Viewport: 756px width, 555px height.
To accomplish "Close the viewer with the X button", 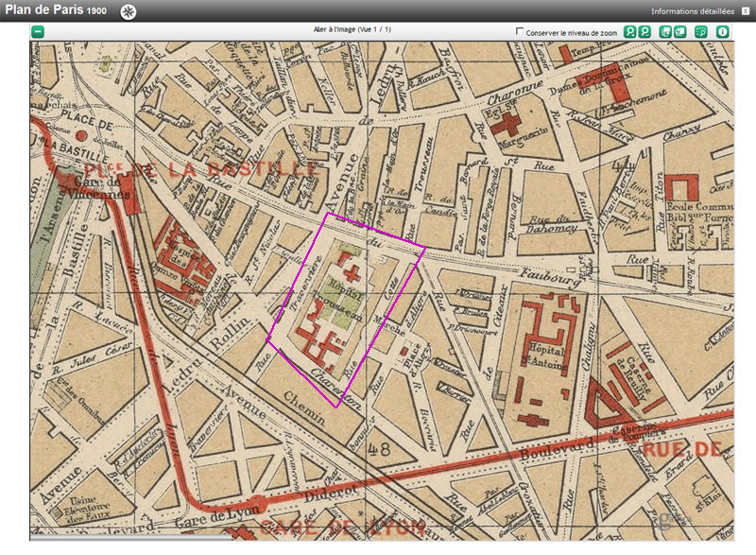I will pyautogui.click(x=746, y=11).
